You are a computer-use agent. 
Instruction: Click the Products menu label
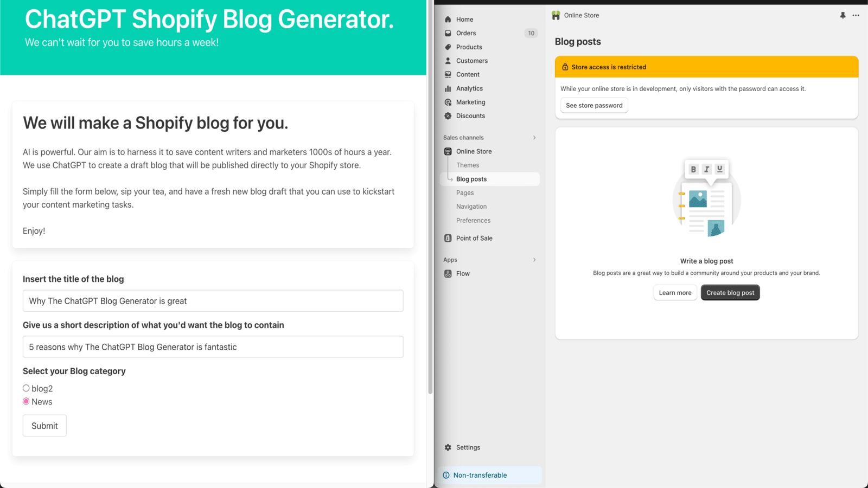point(469,47)
